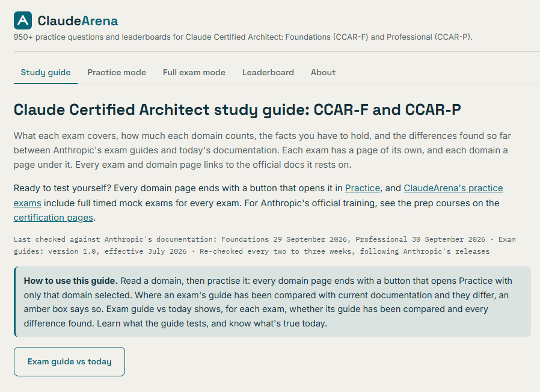Click the '950+ practice questions' tagline
Image resolution: width=540 pixels, height=392 pixels.
click(x=243, y=37)
